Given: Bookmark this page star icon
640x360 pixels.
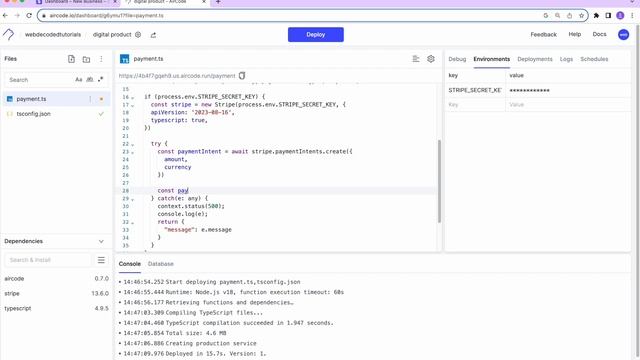Looking at the screenshot, I should click(581, 16).
